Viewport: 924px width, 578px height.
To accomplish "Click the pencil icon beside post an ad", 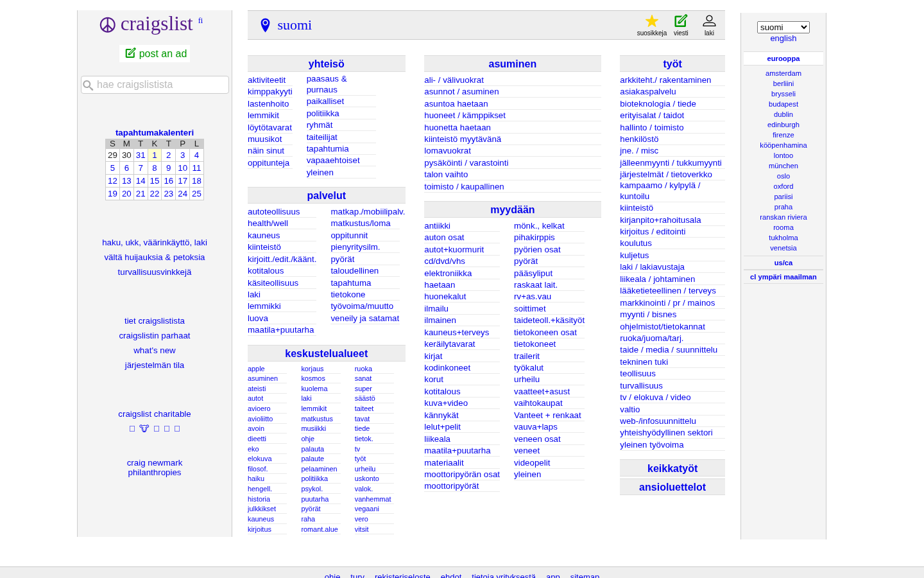I will [132, 53].
